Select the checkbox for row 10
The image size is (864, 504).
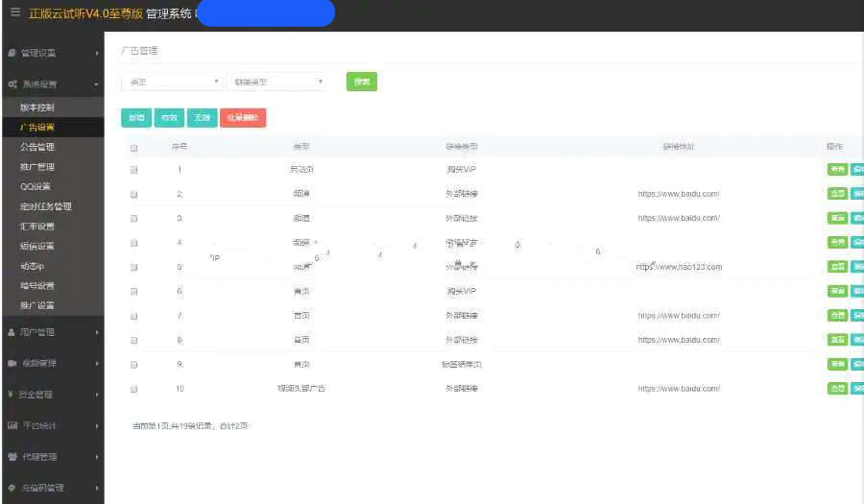pyautogui.click(x=134, y=389)
